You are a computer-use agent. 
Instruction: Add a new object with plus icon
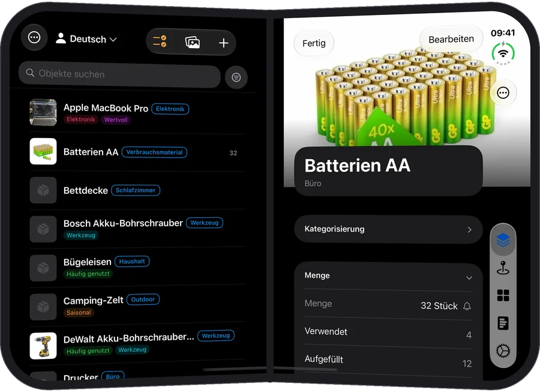(x=224, y=43)
